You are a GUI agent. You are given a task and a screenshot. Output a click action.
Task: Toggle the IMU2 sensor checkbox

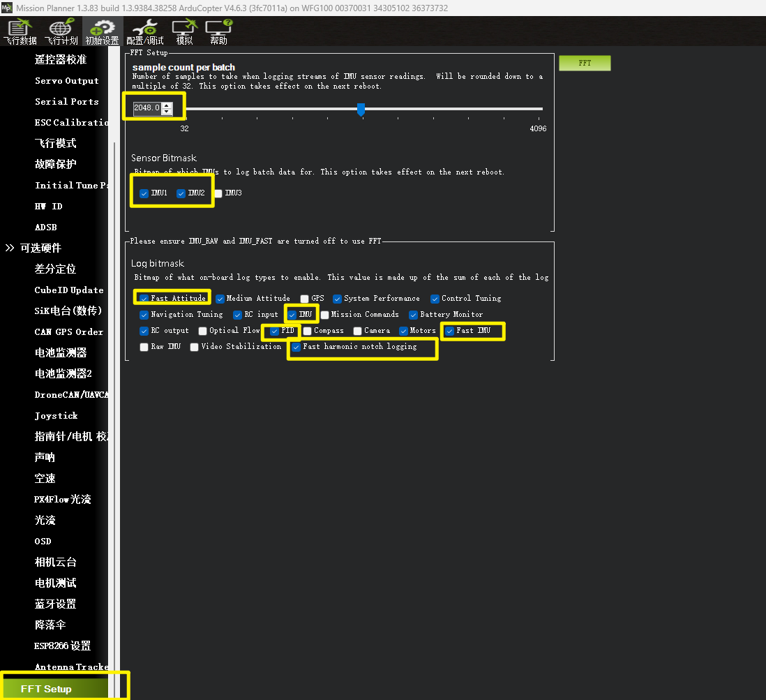coord(181,193)
